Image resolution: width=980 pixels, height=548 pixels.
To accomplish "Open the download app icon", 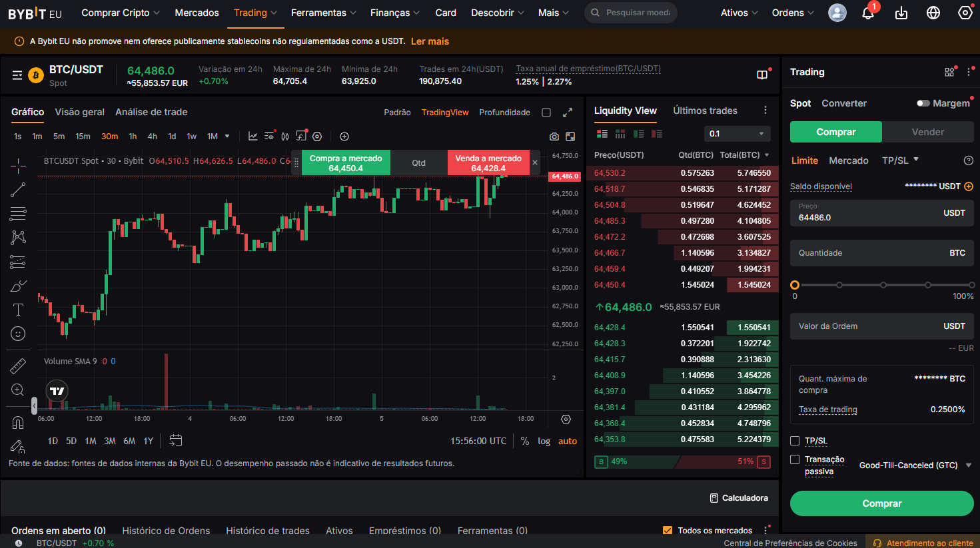I will pos(901,13).
